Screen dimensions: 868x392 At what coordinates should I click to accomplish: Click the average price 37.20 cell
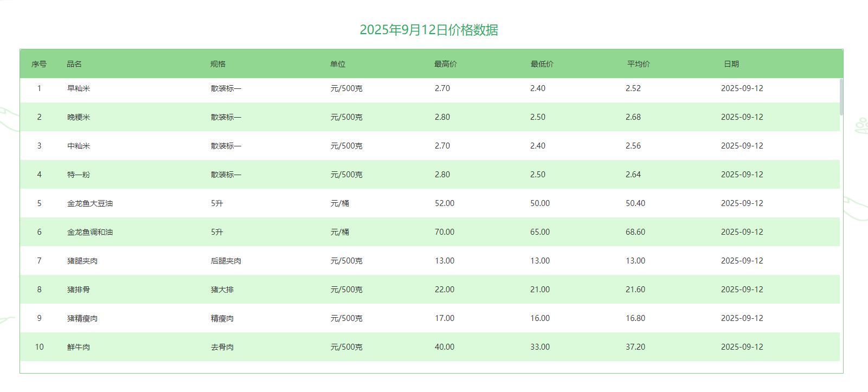(635, 347)
